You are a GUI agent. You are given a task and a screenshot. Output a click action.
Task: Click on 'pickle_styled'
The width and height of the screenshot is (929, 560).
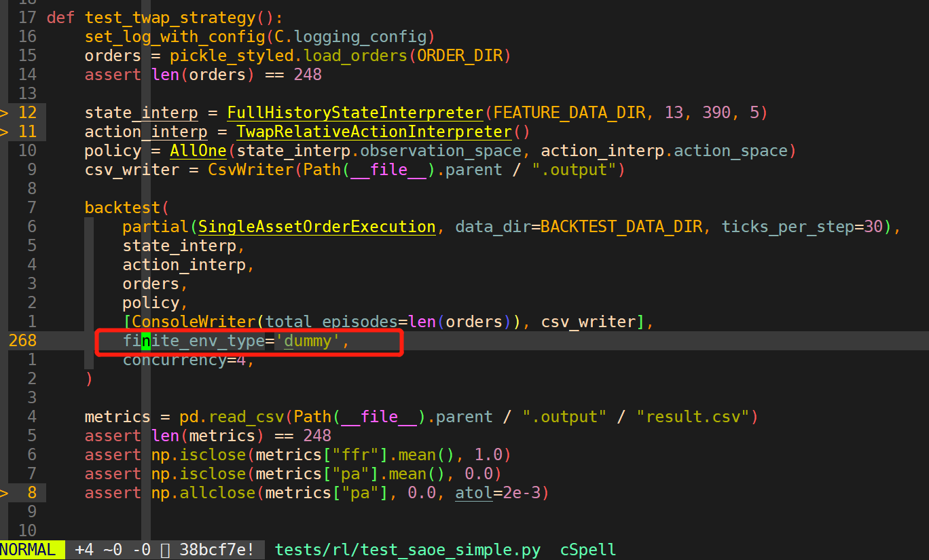click(x=231, y=55)
